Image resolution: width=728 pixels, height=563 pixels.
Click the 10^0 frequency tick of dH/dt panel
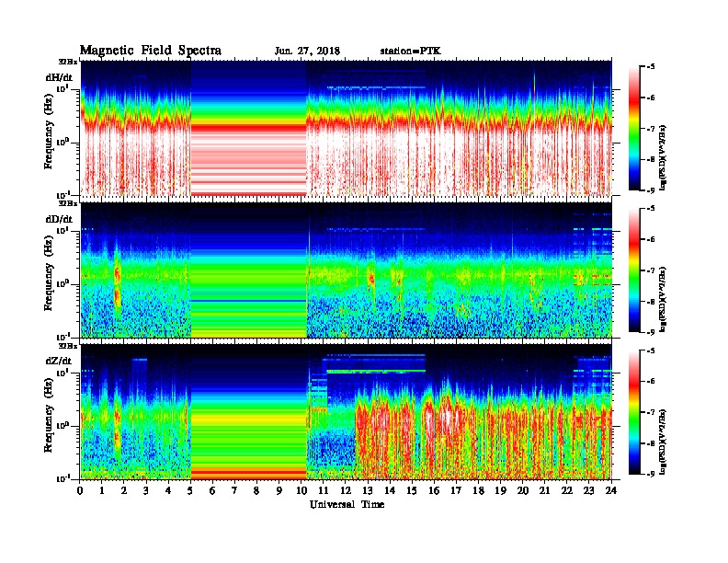[x=63, y=143]
